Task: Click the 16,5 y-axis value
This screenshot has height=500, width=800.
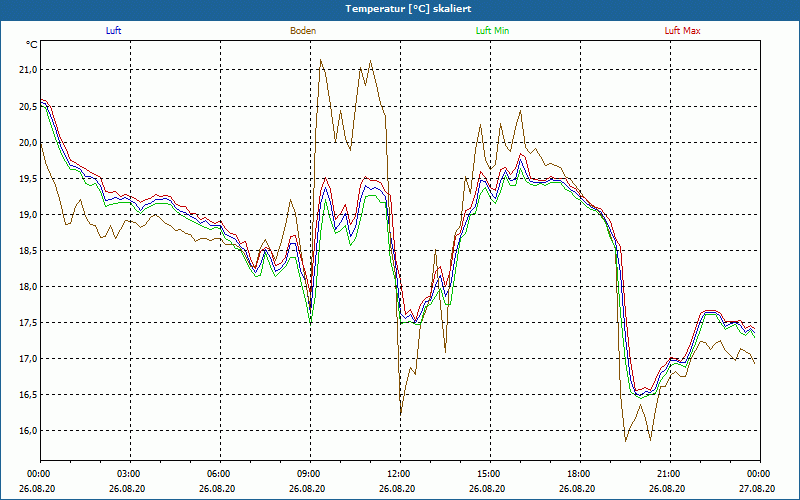Action: click(29, 395)
